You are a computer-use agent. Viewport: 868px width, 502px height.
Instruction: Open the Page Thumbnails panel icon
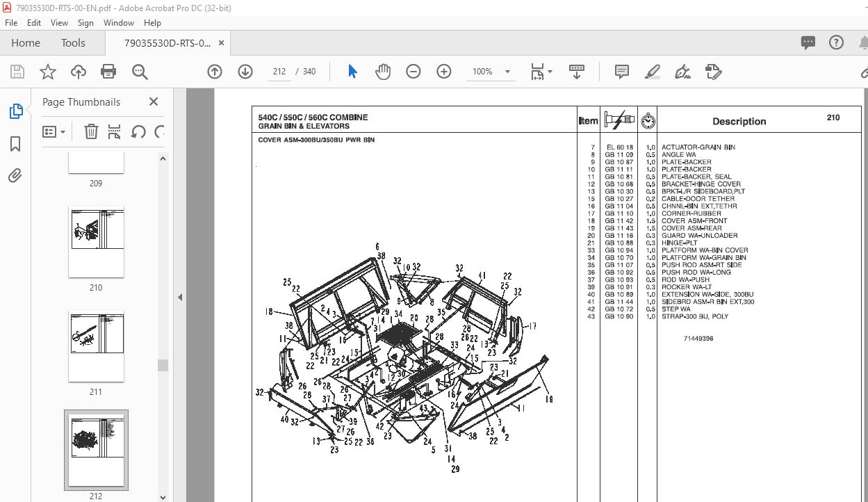point(15,111)
